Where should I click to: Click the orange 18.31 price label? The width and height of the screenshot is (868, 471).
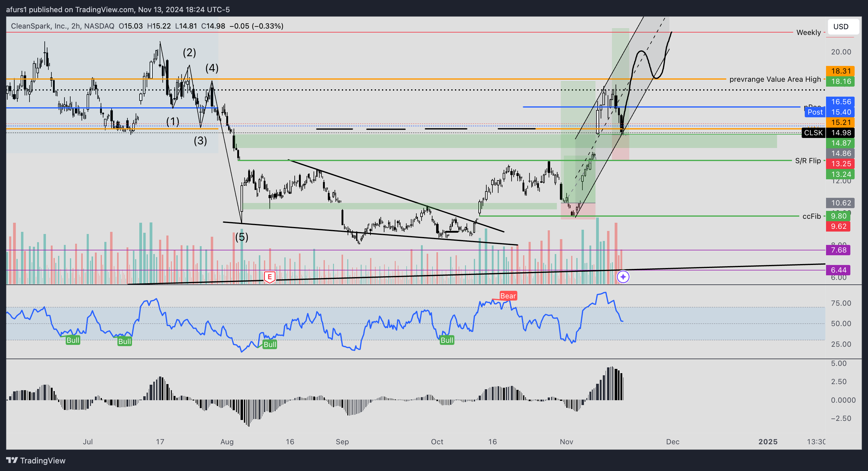click(840, 71)
